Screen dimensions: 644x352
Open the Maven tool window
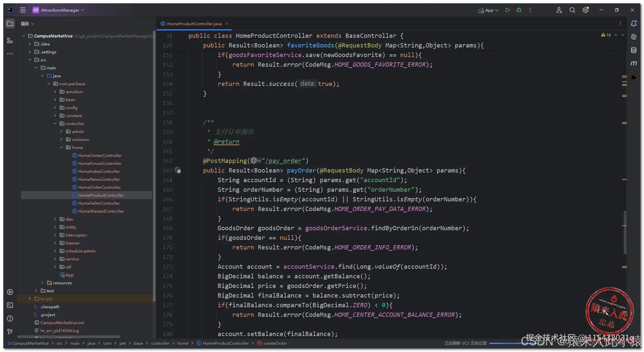(x=634, y=63)
